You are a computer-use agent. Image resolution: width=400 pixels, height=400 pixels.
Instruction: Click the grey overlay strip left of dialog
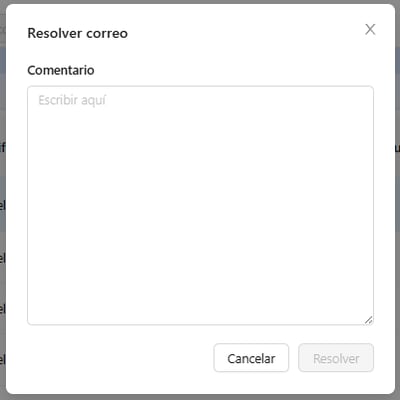(3, 200)
